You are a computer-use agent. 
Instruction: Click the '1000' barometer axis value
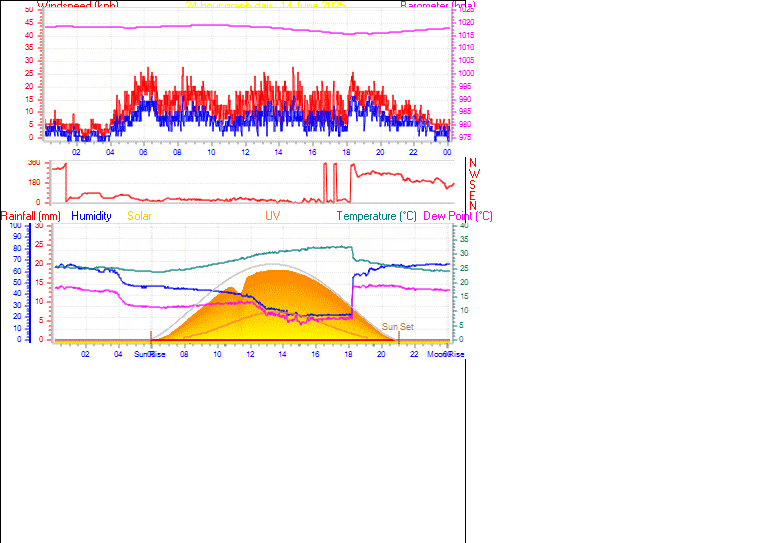pos(466,73)
